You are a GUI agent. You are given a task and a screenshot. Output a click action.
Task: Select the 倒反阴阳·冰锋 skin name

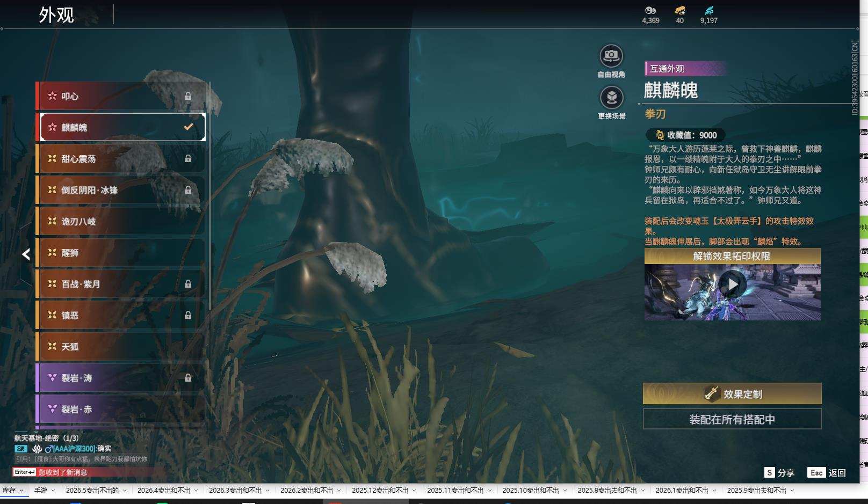tap(90, 190)
